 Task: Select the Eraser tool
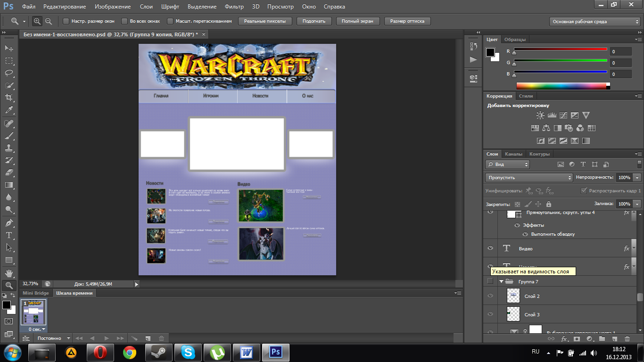pyautogui.click(x=8, y=173)
